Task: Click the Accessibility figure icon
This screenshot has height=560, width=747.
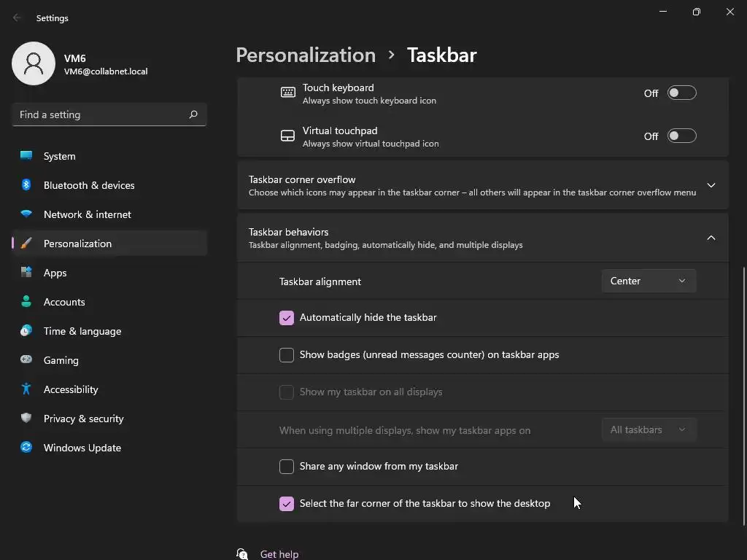Action: [x=26, y=389]
